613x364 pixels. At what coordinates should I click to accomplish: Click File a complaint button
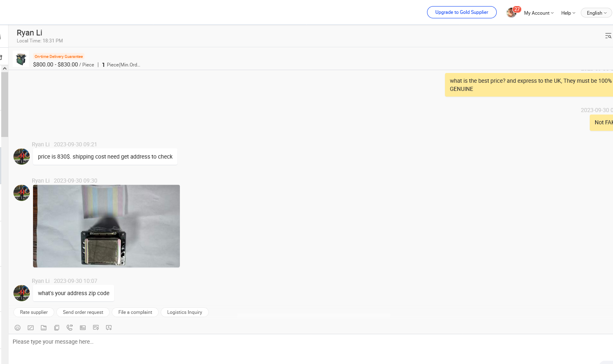[135, 312]
